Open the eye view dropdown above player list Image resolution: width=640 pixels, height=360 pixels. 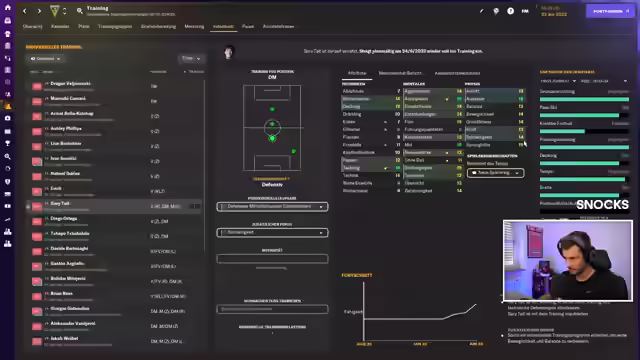click(45, 59)
